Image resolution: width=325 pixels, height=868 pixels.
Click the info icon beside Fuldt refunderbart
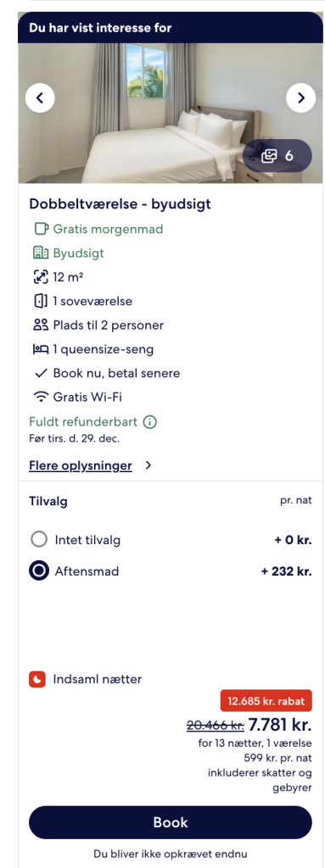click(x=149, y=422)
